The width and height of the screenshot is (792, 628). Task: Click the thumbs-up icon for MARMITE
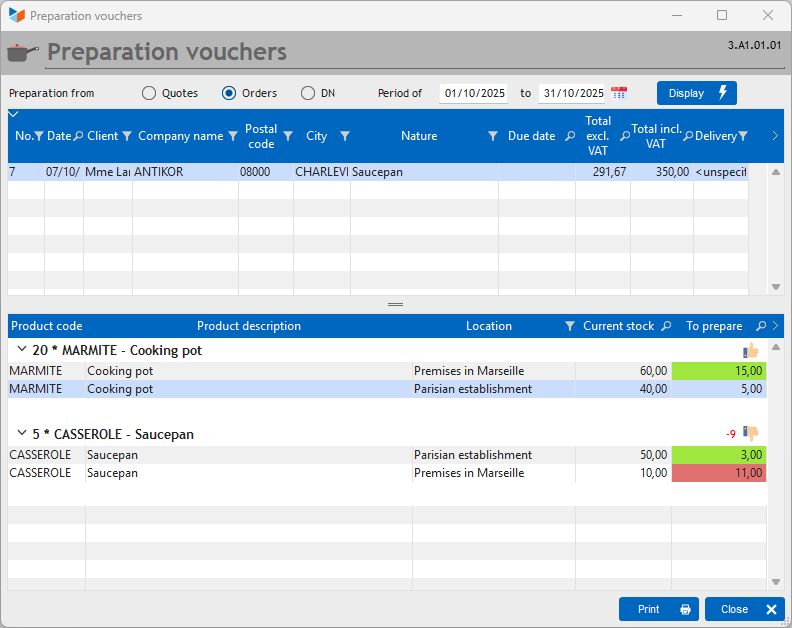click(751, 350)
